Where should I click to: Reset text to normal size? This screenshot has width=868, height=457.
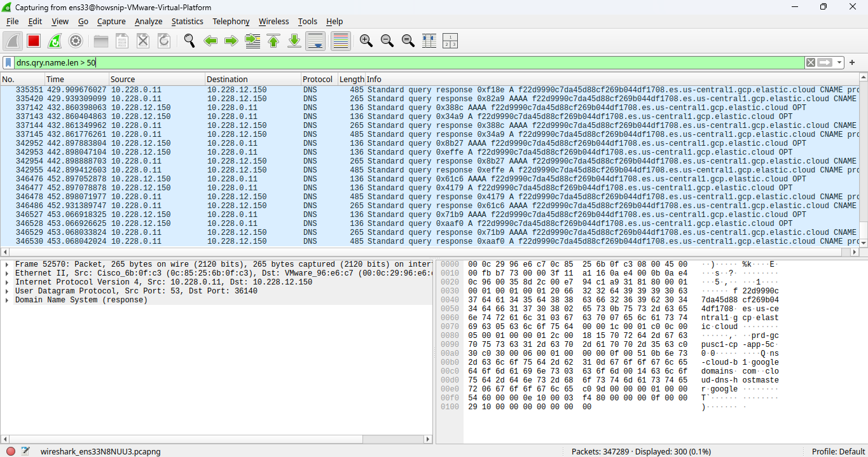coord(408,41)
